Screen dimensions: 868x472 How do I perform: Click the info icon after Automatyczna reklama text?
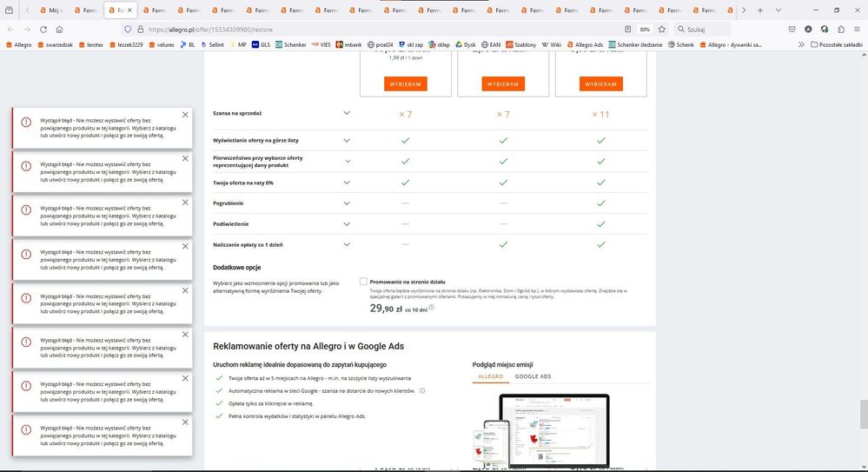click(x=422, y=391)
